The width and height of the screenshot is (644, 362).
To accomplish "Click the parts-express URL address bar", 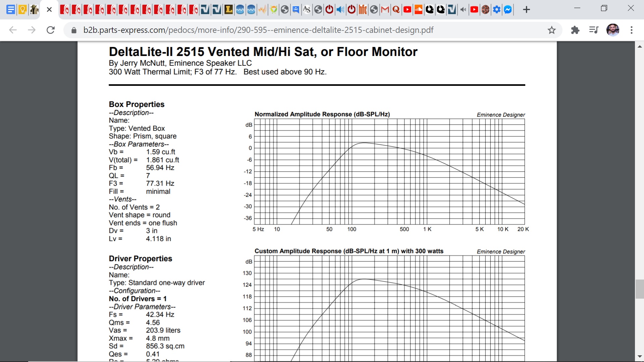I will 258,30.
